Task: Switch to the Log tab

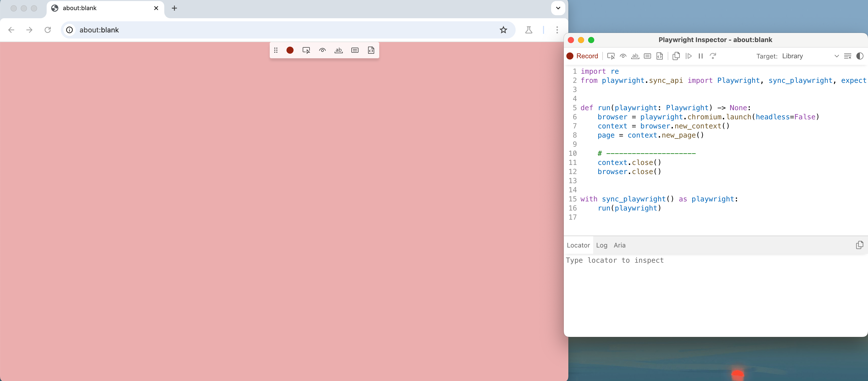Action: pos(602,245)
